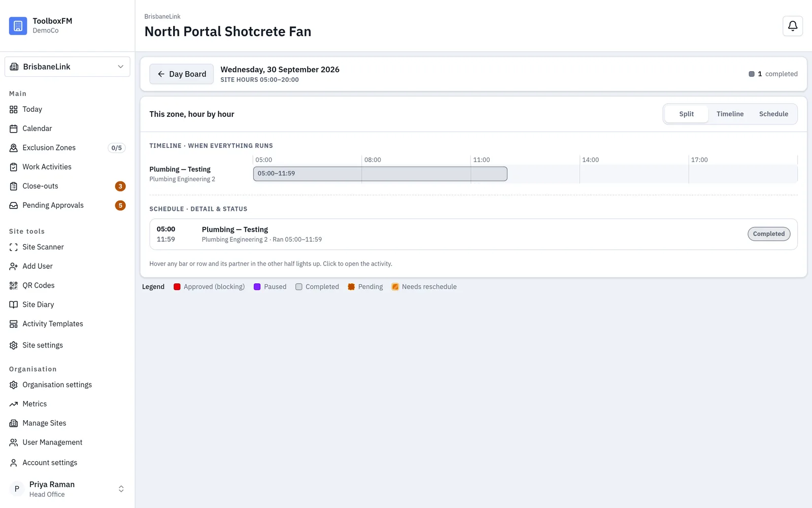Screen dimensions: 812x508
Task: Open Site settings gear icon
Action: pyautogui.click(x=14, y=345)
